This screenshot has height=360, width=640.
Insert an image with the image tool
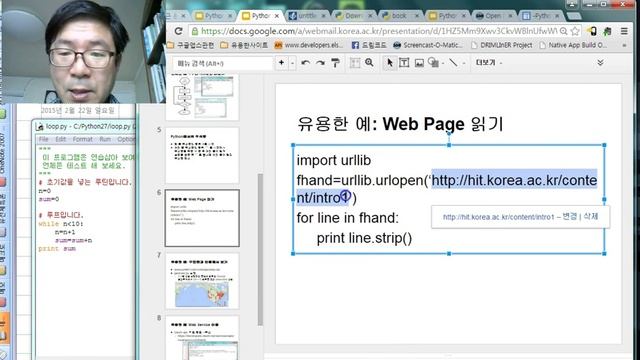pos(419,63)
